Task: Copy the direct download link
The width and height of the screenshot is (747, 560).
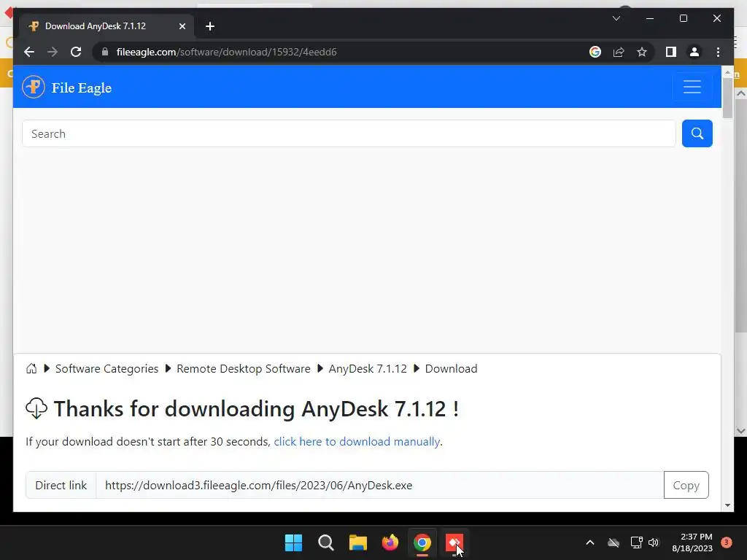Action: click(686, 485)
